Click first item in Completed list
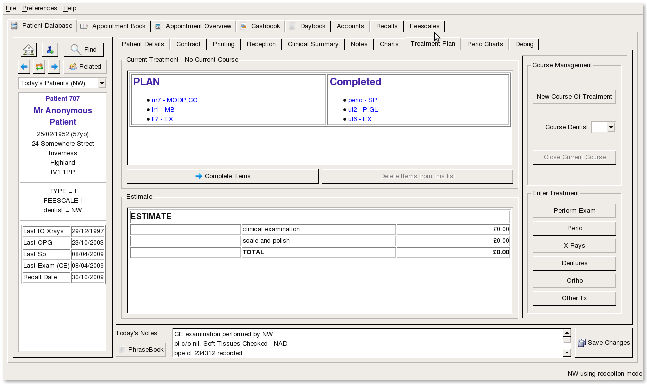Viewport: 647px width, 384px height. [x=363, y=100]
